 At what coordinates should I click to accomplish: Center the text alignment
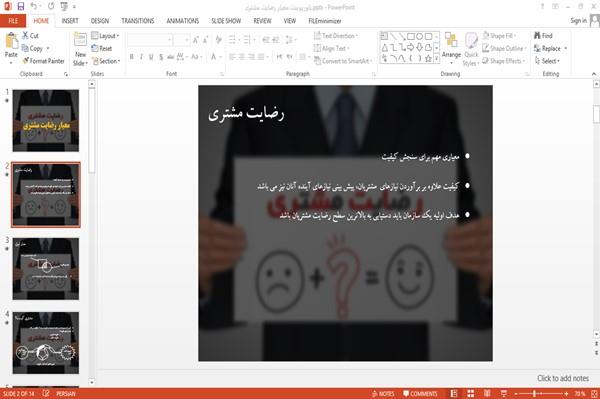point(242,57)
